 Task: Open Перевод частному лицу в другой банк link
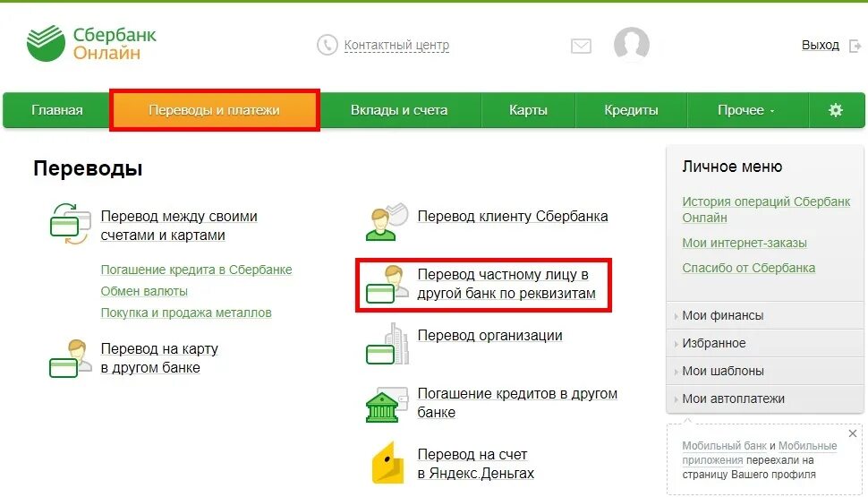pos(506,284)
